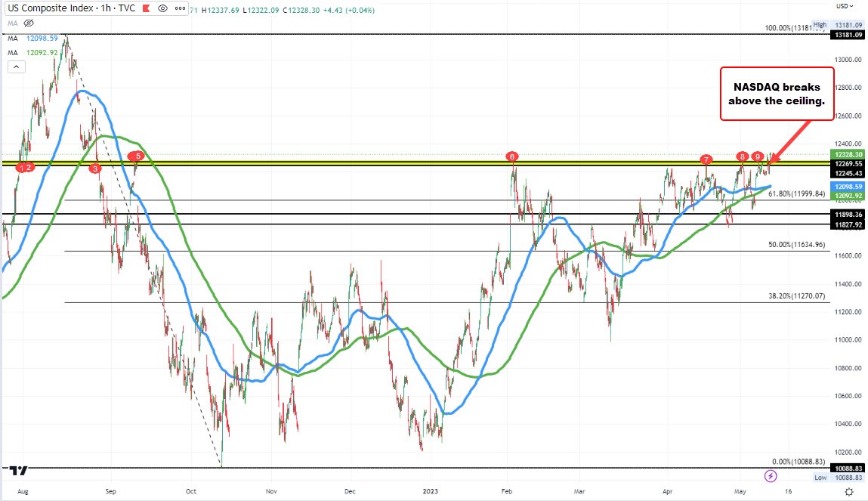This screenshot has width=868, height=501.
Task: Click the Oct label on the time axis
Action: click(191, 491)
